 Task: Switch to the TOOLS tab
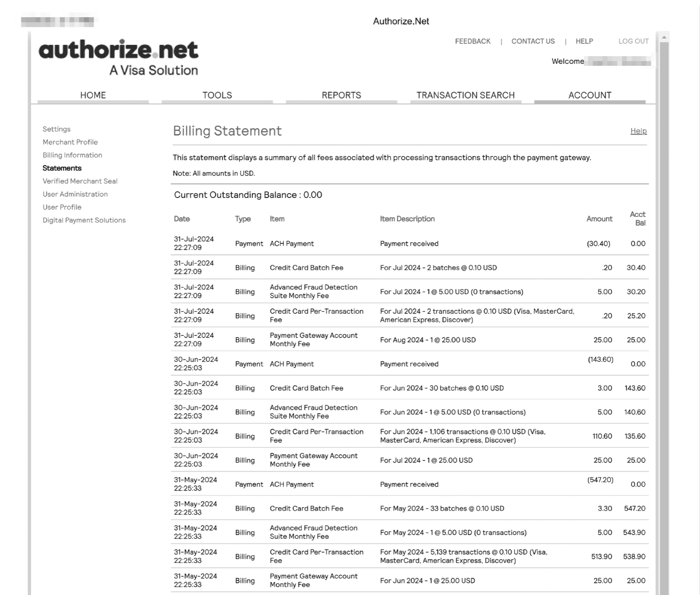coord(217,95)
